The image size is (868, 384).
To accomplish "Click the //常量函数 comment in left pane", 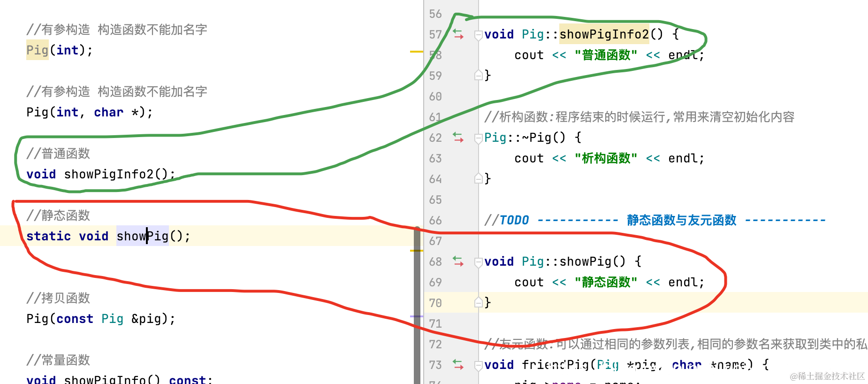I will [58, 360].
